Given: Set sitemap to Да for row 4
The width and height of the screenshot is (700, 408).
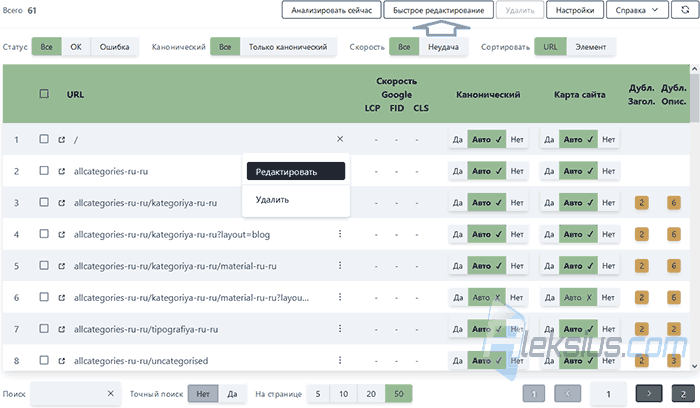Looking at the screenshot, I should point(549,234).
